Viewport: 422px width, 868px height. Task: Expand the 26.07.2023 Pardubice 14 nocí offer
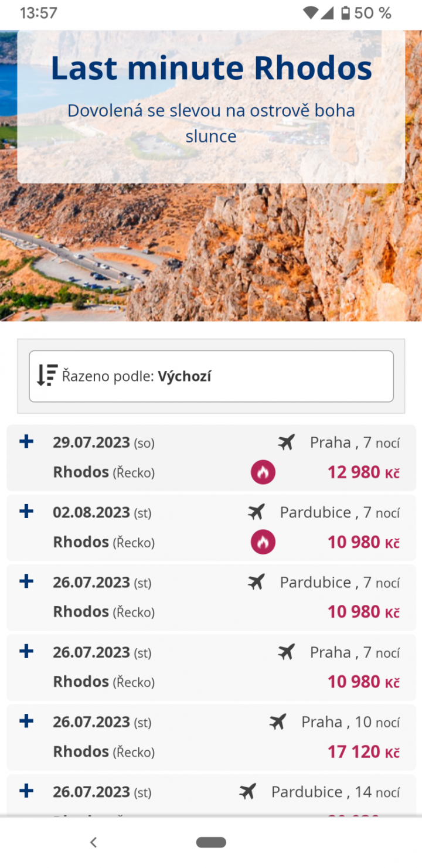(x=26, y=791)
